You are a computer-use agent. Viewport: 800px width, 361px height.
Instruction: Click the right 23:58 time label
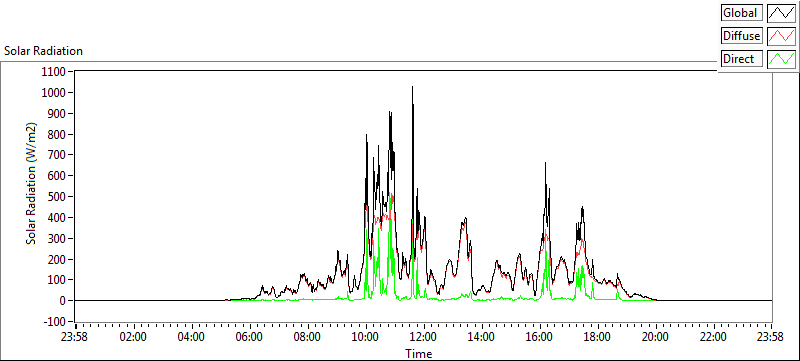(770, 337)
